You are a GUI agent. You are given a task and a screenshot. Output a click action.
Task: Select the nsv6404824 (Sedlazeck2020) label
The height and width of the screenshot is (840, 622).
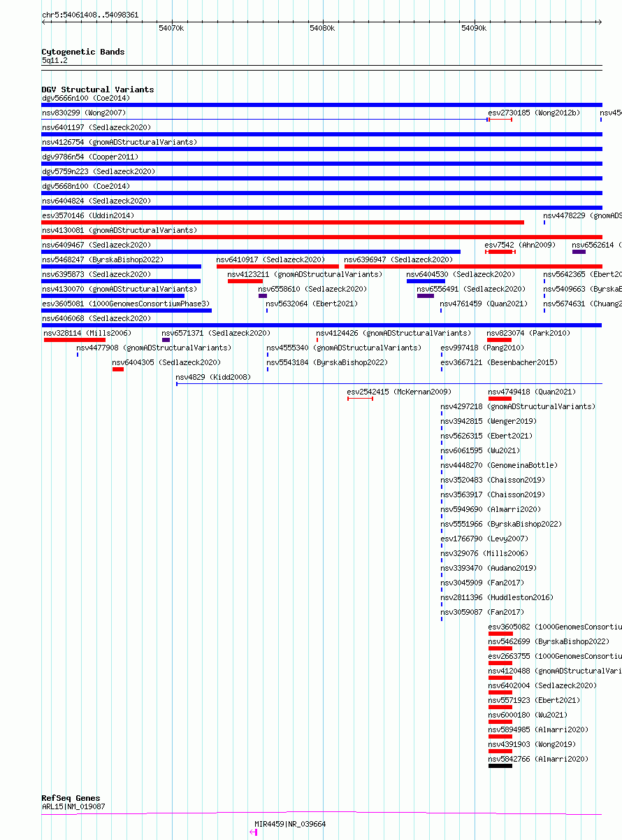96,201
